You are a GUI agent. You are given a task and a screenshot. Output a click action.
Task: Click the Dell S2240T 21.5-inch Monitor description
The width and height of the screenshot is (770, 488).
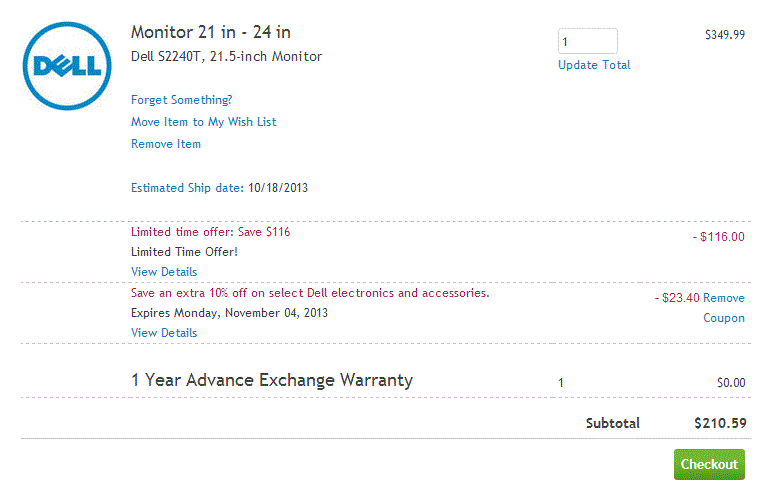point(226,57)
